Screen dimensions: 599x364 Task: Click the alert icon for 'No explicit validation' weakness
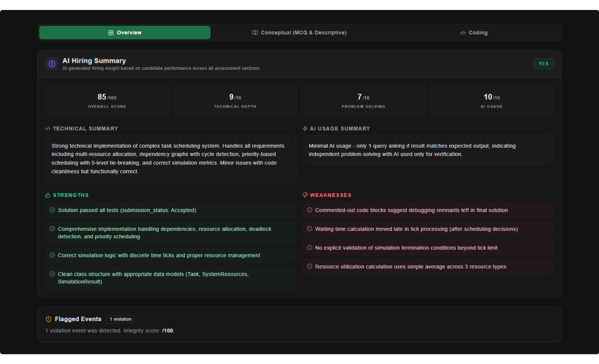point(309,248)
